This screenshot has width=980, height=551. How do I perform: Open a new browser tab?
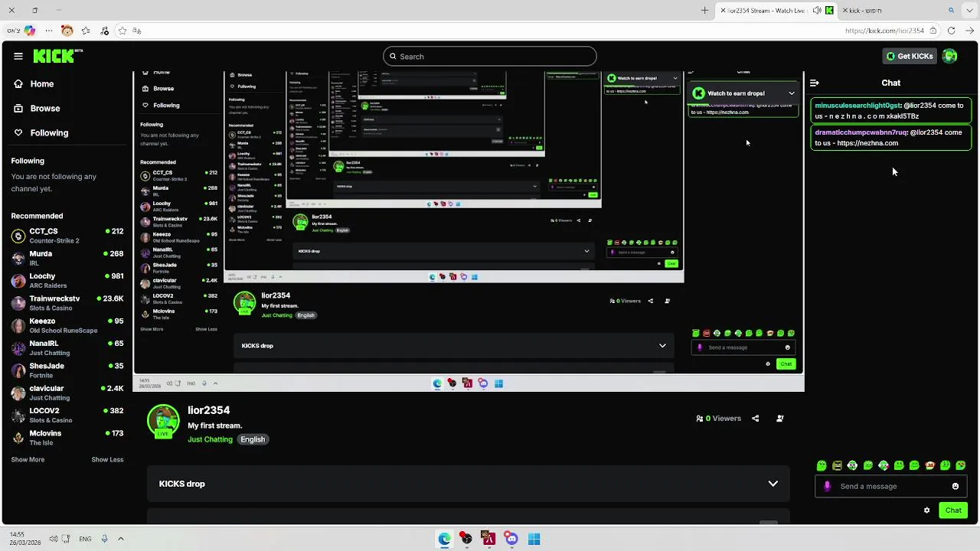click(x=705, y=11)
